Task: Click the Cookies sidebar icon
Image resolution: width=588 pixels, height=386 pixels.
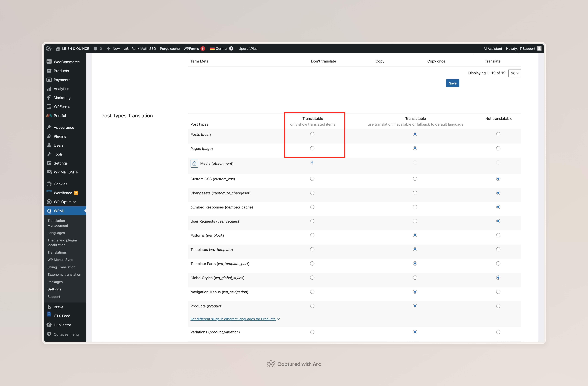Action: 49,184
